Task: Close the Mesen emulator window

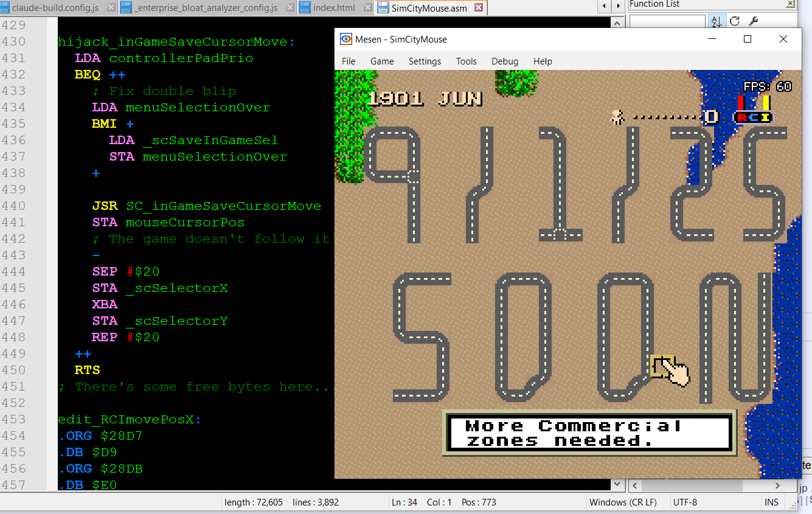Action: coord(783,39)
